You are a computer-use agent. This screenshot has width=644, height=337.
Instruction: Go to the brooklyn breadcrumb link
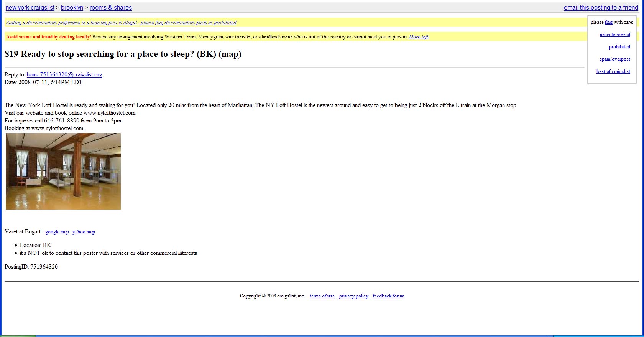[x=72, y=8]
